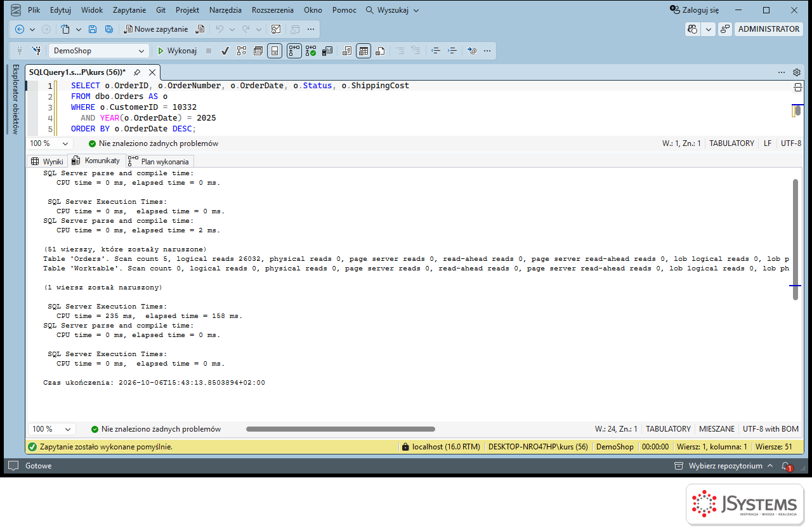Toggle Results to Grid mode

[x=363, y=51]
